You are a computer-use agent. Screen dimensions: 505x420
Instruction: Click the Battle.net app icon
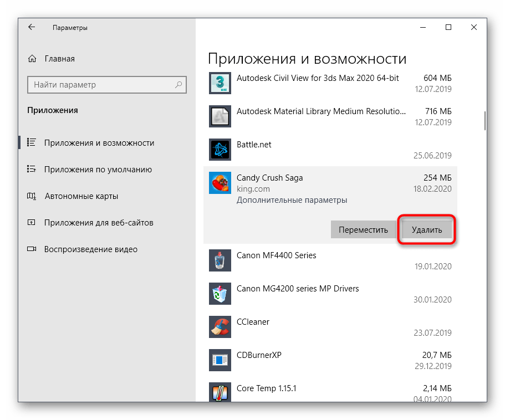219,150
